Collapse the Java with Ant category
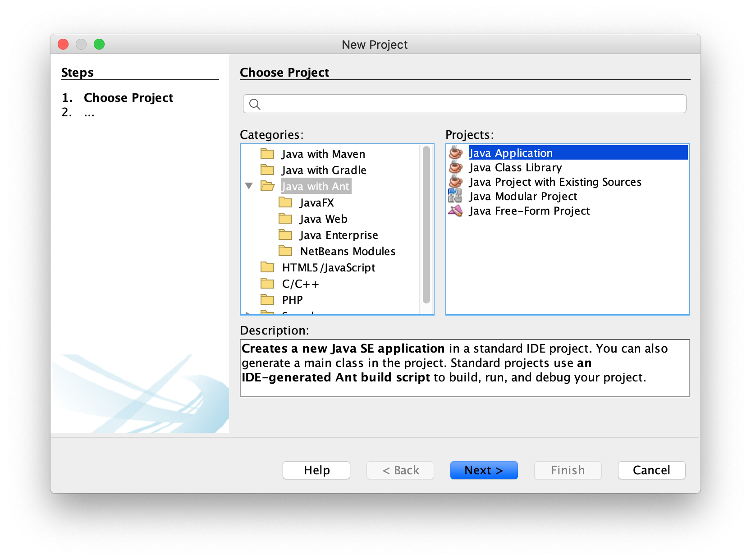Screen dimensions: 751x560 point(249,186)
